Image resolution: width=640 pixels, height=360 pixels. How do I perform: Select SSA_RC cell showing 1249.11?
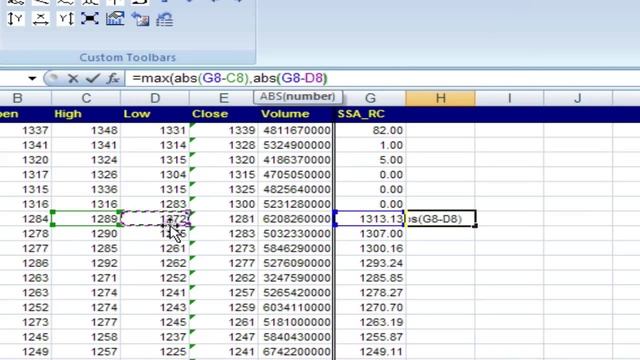click(x=371, y=351)
